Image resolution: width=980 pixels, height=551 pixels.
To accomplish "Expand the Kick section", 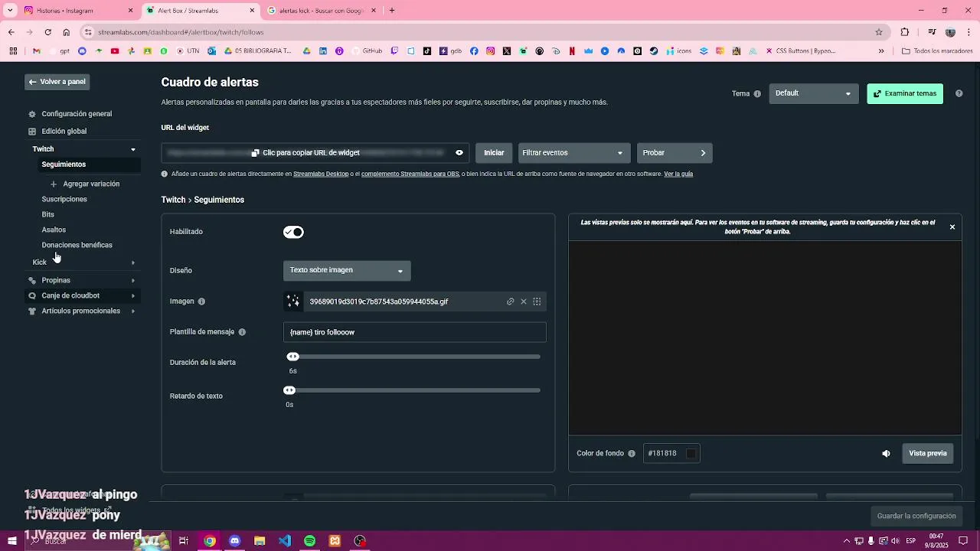I will (133, 262).
